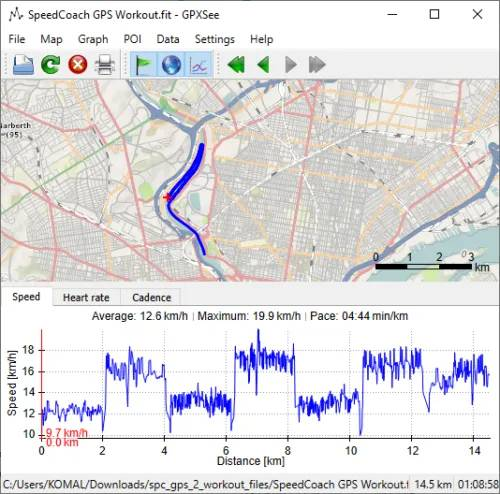Expand the Graph menu
The image size is (500, 494).
[93, 39]
